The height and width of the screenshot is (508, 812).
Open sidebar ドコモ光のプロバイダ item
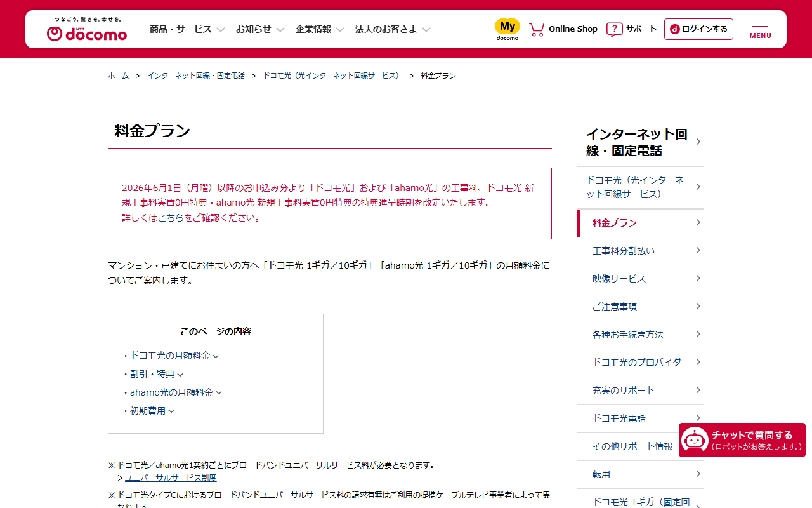click(x=641, y=363)
